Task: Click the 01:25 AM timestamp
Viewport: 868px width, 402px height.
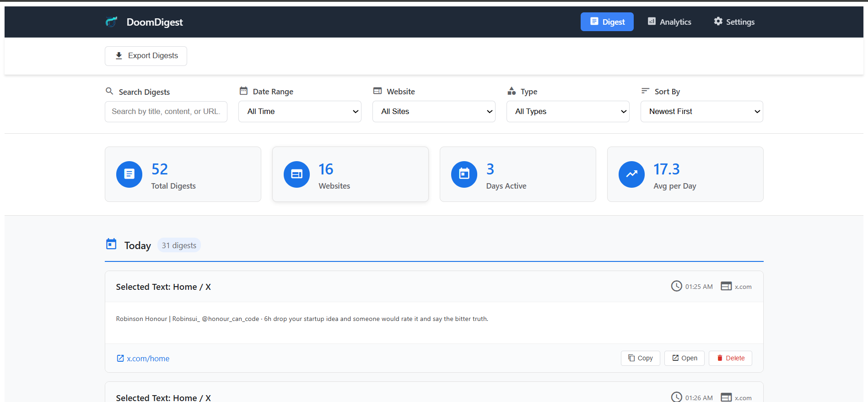Action: click(x=699, y=287)
